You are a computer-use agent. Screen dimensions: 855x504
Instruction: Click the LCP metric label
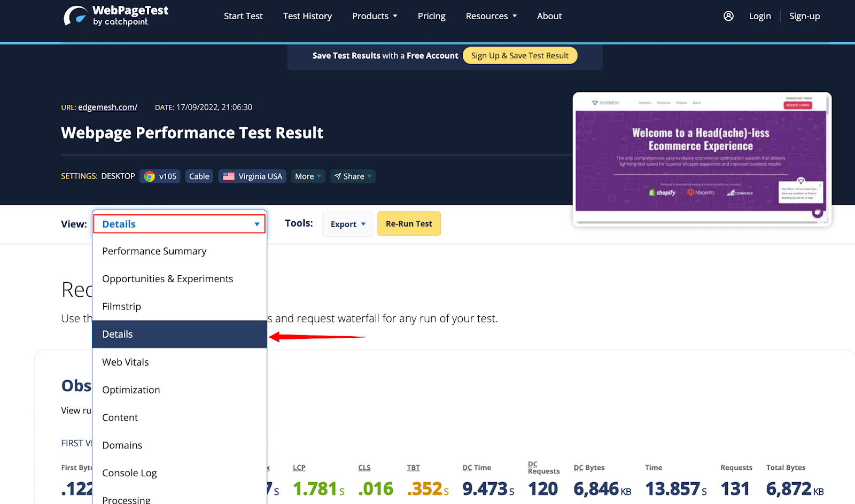pyautogui.click(x=299, y=468)
